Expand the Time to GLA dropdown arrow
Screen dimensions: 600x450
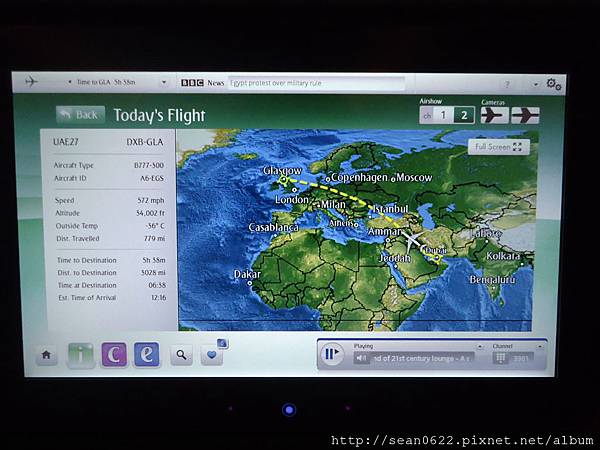click(x=164, y=82)
